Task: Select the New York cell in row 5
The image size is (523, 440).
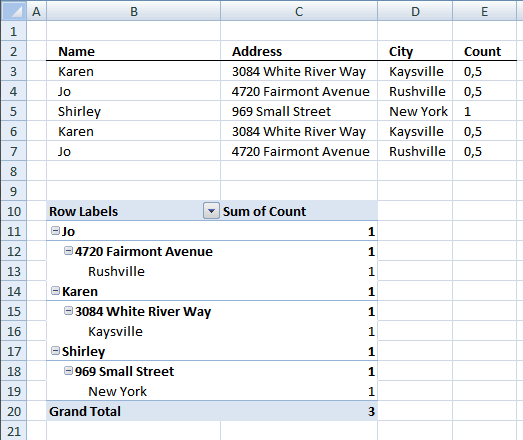Action: point(415,111)
